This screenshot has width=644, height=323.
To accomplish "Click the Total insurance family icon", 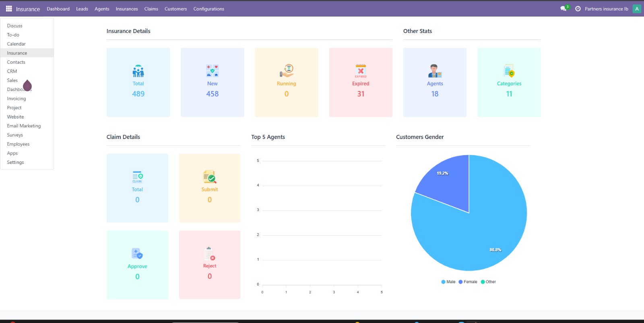I will click(x=138, y=71).
